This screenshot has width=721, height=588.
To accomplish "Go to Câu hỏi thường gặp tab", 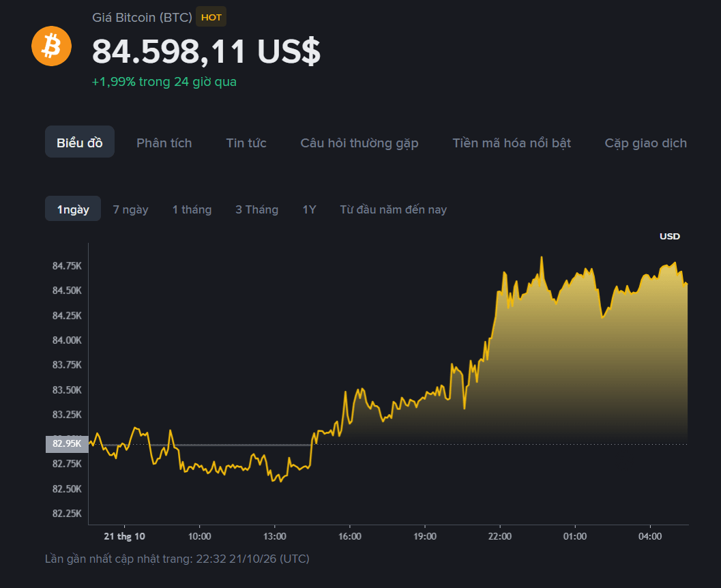I will [359, 143].
